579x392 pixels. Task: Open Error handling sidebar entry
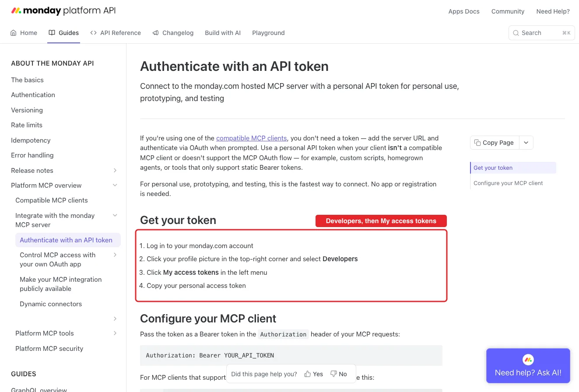(32, 155)
